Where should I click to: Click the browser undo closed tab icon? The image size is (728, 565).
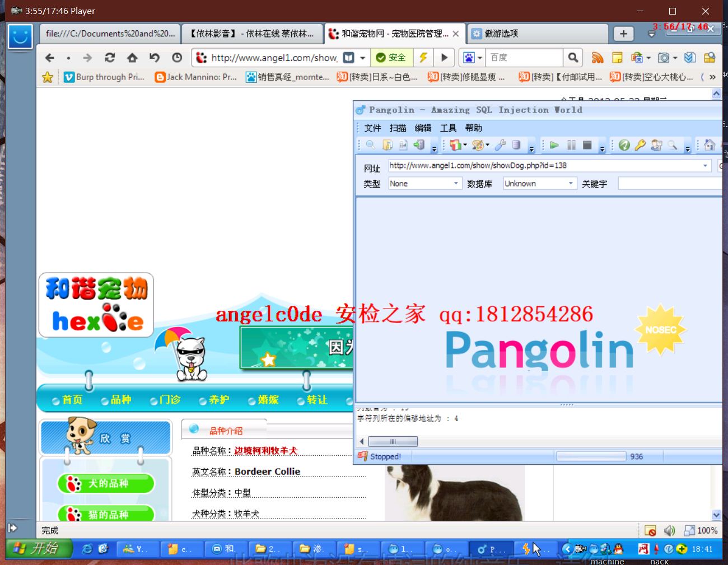(x=155, y=58)
